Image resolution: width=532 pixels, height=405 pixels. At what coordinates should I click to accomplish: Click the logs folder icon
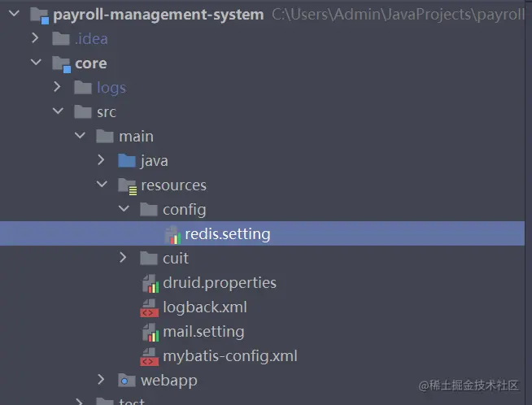[83, 88]
